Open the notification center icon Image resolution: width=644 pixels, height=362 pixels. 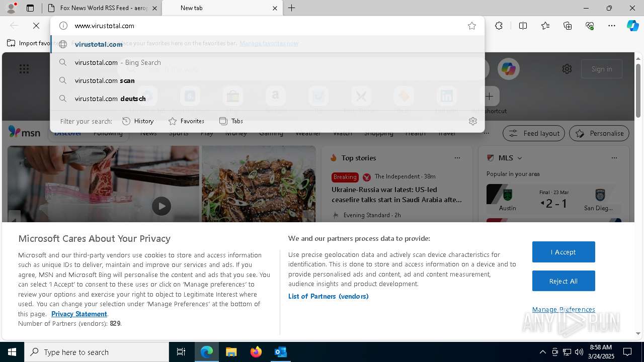(x=627, y=352)
